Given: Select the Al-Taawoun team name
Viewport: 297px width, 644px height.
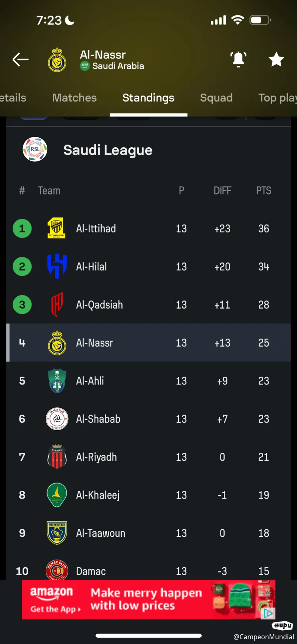Looking at the screenshot, I should (101, 533).
